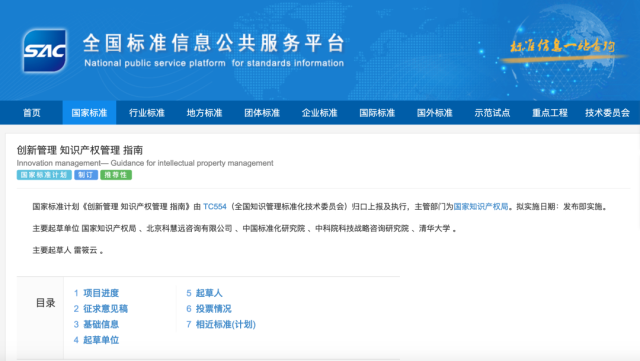Viewport: 640px width, 361px height.
Task: Click the SAC logo icon
Action: coord(45,51)
